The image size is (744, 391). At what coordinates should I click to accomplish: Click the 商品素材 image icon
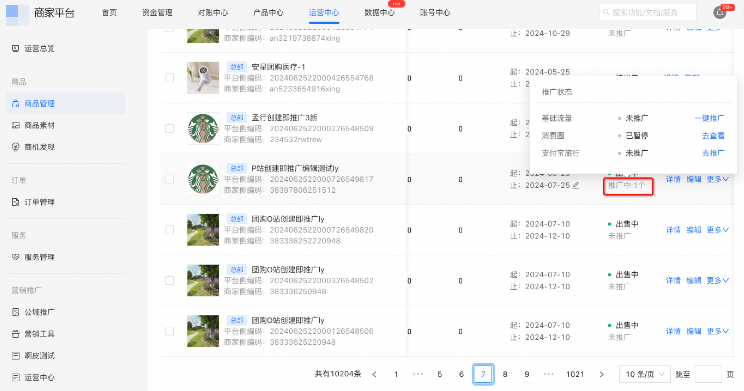pos(15,125)
